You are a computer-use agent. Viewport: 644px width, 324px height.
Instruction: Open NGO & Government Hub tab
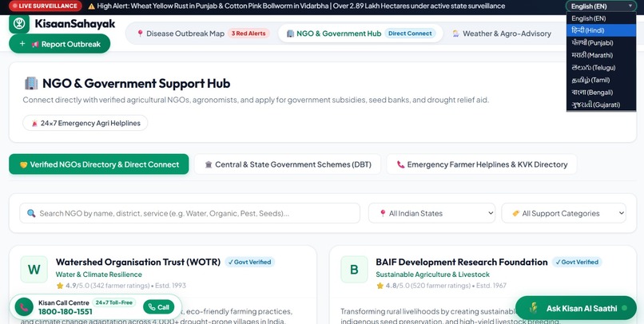(360, 34)
